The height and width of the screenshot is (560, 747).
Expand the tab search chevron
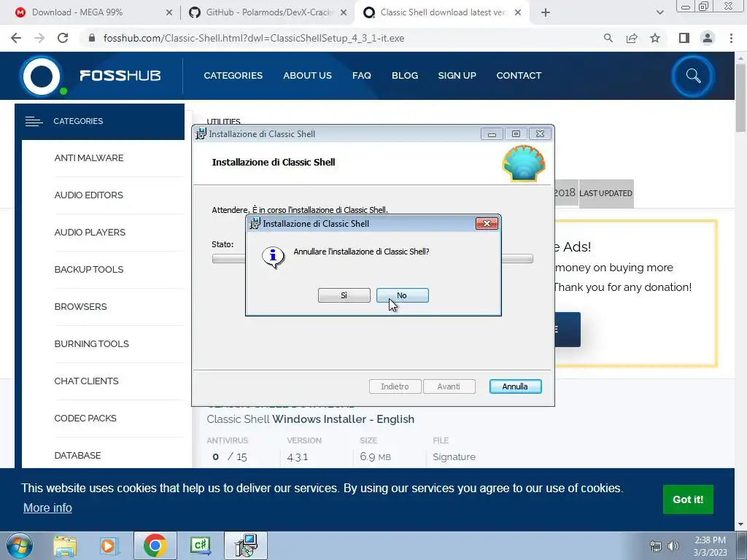659,13
